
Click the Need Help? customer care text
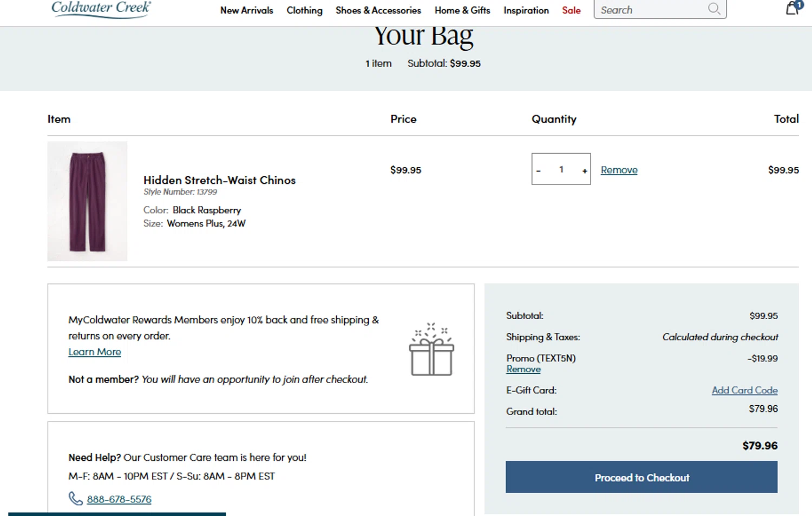pyautogui.click(x=187, y=458)
